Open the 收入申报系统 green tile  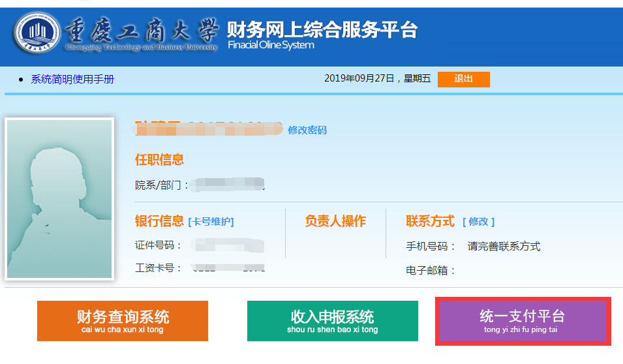click(332, 320)
